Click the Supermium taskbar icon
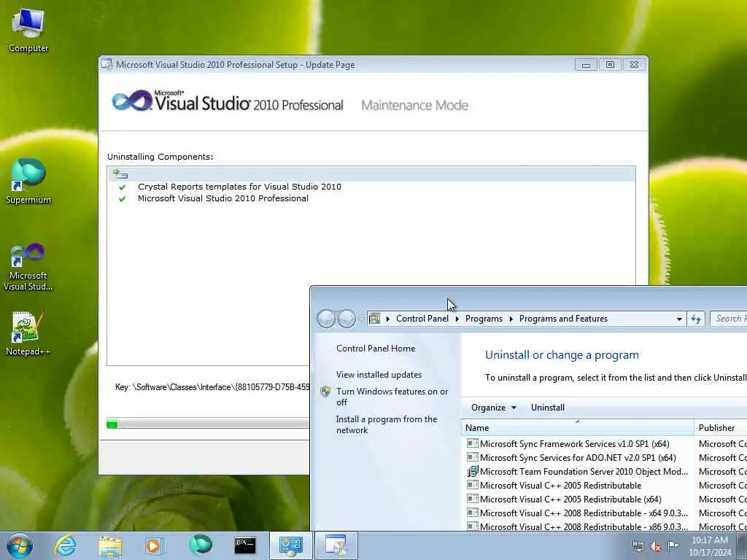Image resolution: width=747 pixels, height=560 pixels. click(201, 545)
